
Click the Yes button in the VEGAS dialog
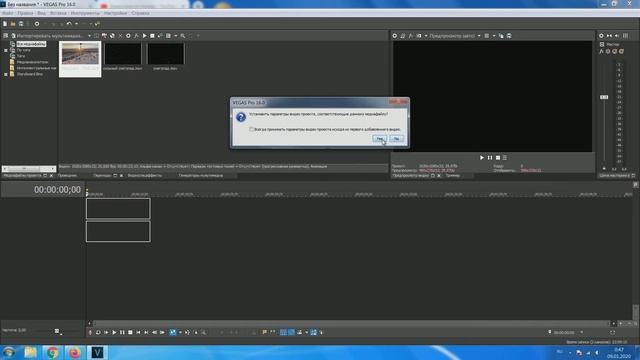click(x=380, y=139)
